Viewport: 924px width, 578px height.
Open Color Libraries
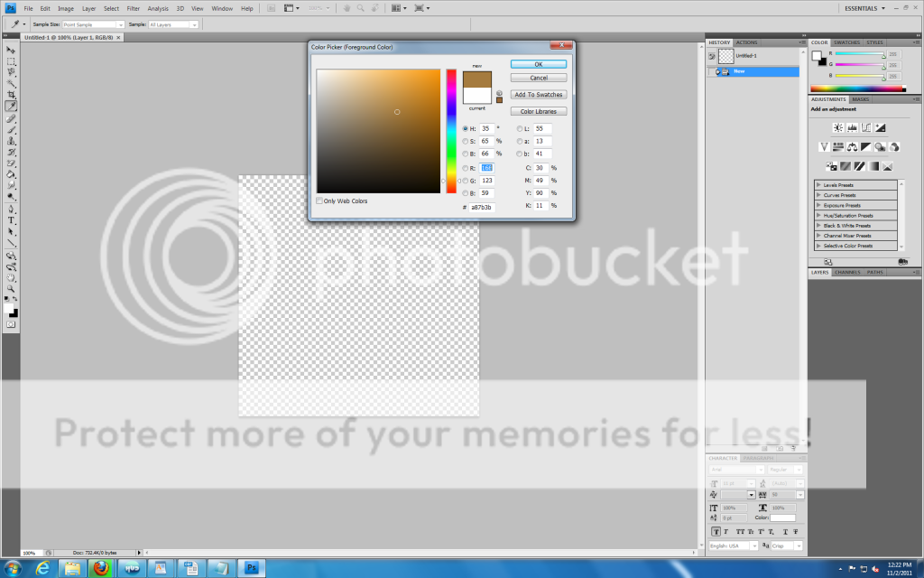pyautogui.click(x=538, y=110)
